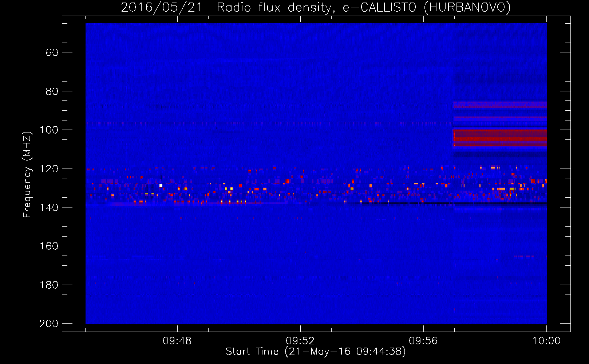Click the 'Start Time (21-May-16 09:44:38)' axis label
The height and width of the screenshot is (364, 589).
point(316,352)
